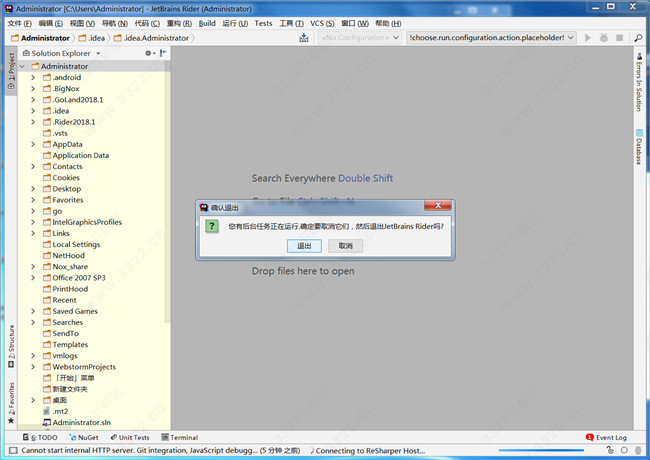The height and width of the screenshot is (460, 650).
Task: Open the 帮助 (H) menu
Action: 388,23
